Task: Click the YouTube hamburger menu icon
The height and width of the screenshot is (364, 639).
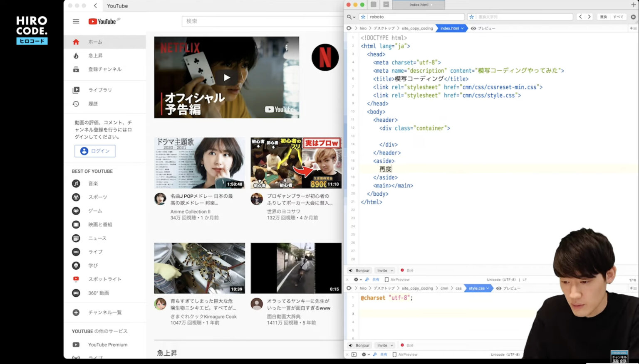Action: pos(76,21)
